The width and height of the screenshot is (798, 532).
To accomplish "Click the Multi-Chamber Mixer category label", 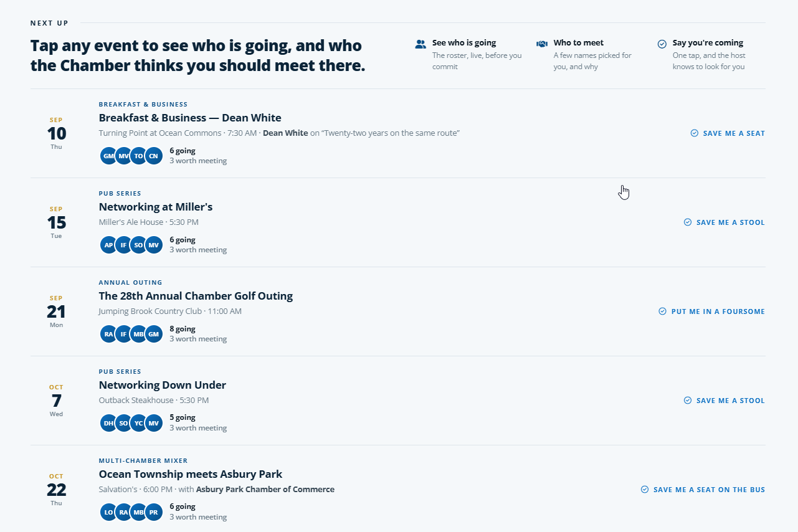I will pos(143,461).
